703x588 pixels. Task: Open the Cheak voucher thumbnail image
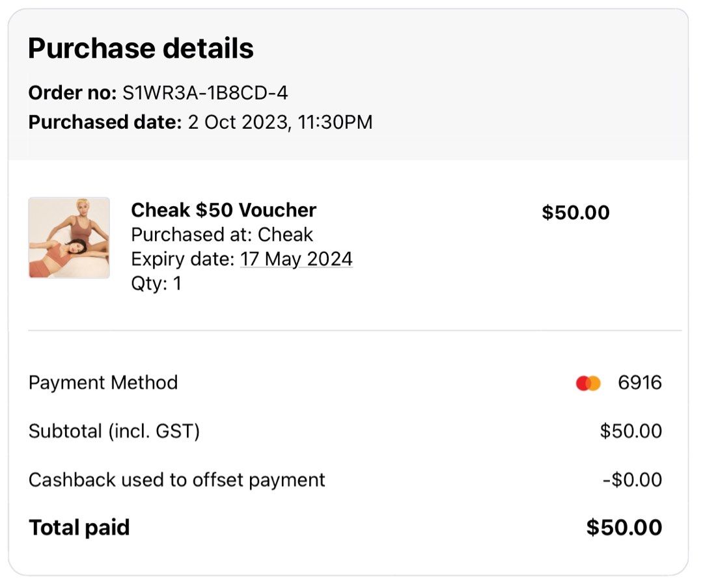click(69, 238)
